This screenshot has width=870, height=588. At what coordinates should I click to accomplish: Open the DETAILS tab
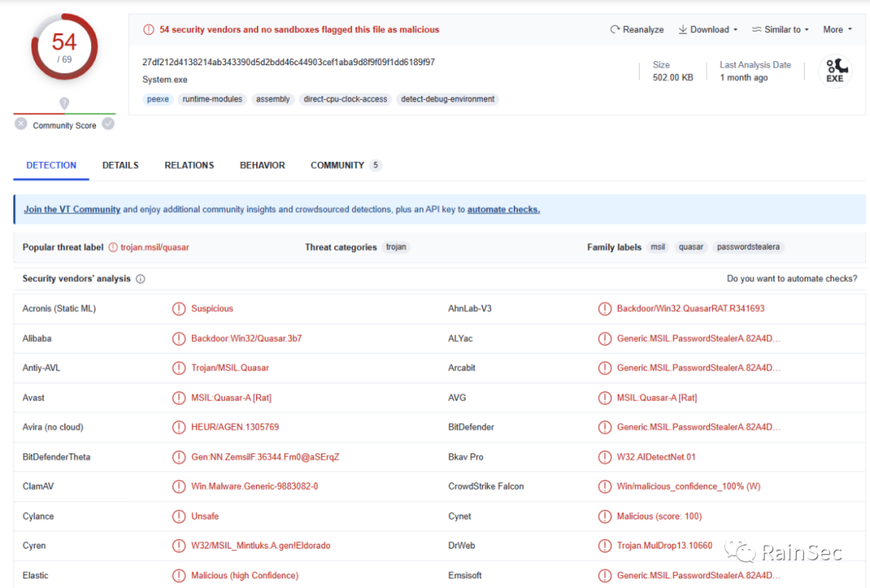point(120,165)
